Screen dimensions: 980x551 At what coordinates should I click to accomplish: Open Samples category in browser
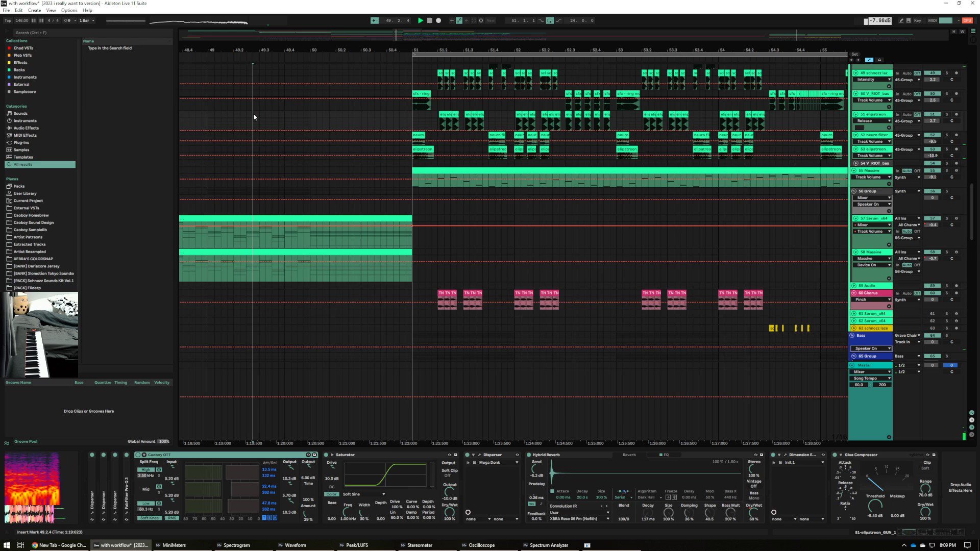tap(21, 149)
